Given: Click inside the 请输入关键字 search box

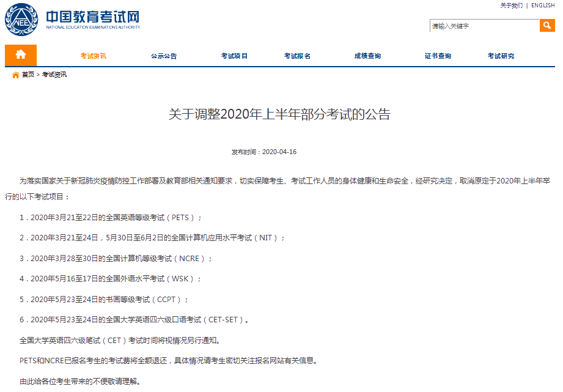Looking at the screenshot, I should 483,25.
